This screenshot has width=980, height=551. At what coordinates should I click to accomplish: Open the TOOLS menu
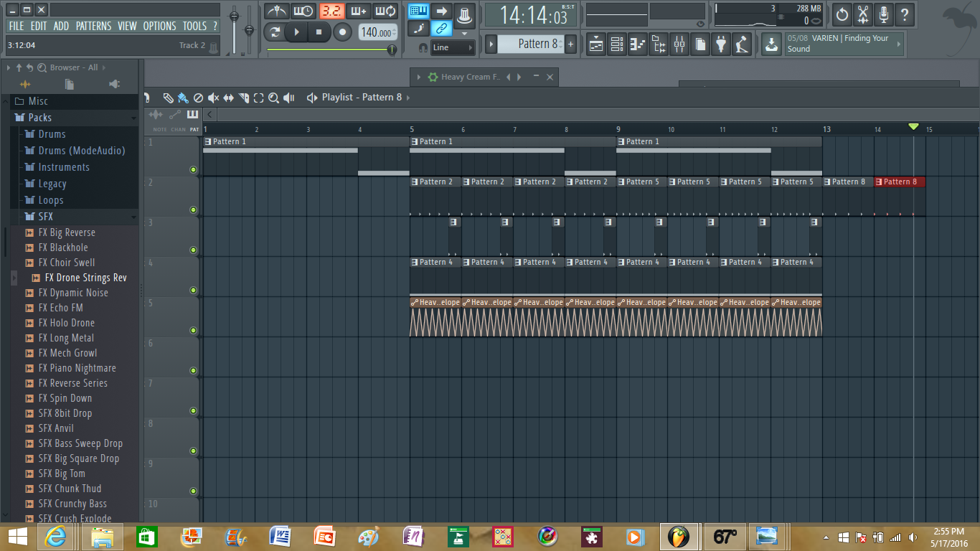pos(194,26)
